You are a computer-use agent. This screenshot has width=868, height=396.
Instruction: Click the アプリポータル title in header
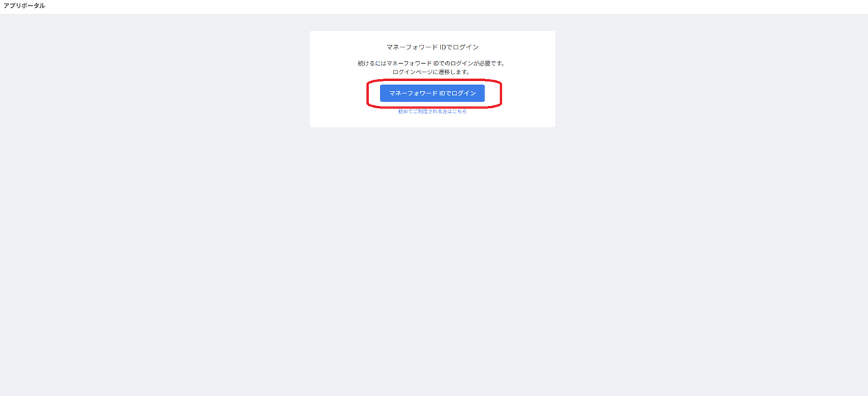[24, 6]
